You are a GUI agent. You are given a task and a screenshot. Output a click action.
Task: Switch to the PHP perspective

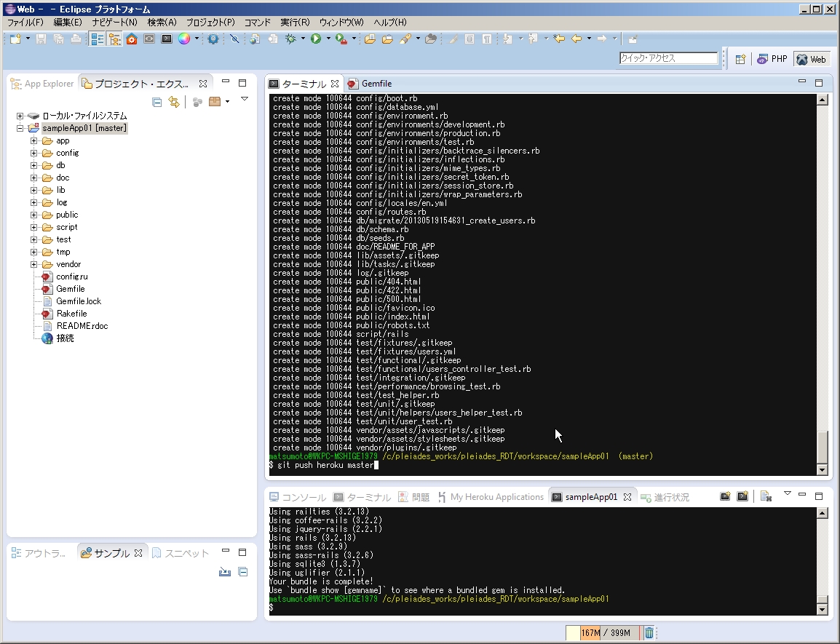(x=772, y=60)
